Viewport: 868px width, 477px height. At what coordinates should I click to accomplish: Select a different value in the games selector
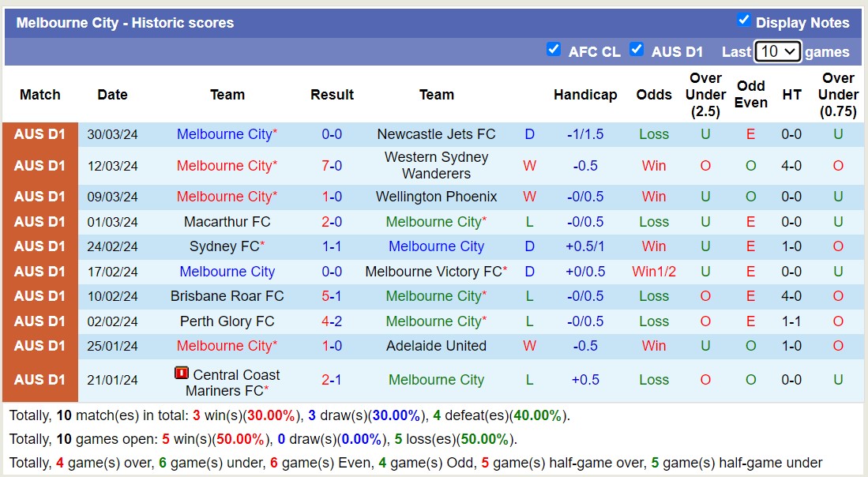coord(778,51)
